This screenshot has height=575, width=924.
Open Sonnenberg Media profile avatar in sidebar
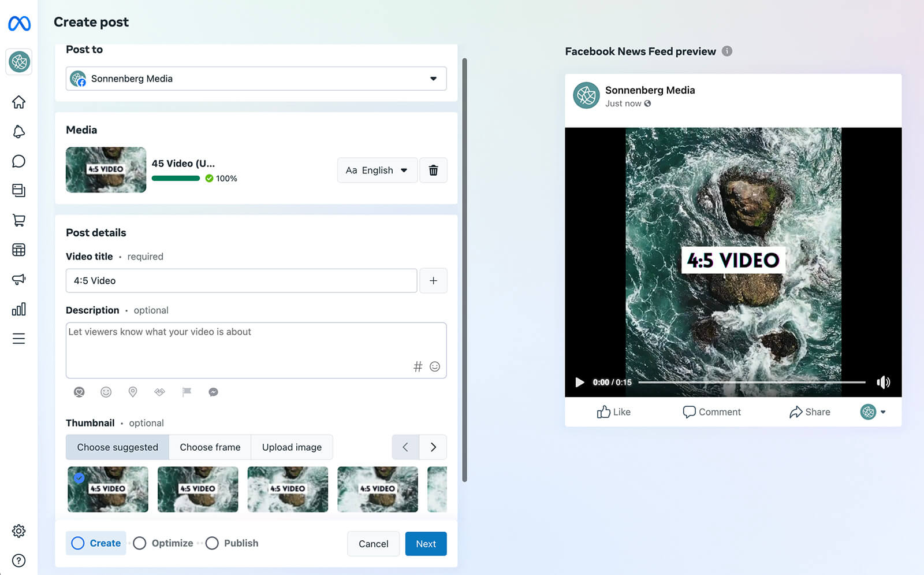(19, 62)
